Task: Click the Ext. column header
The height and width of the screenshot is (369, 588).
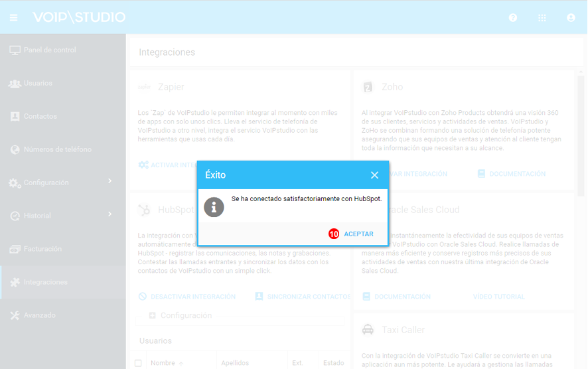Action: [x=297, y=363]
